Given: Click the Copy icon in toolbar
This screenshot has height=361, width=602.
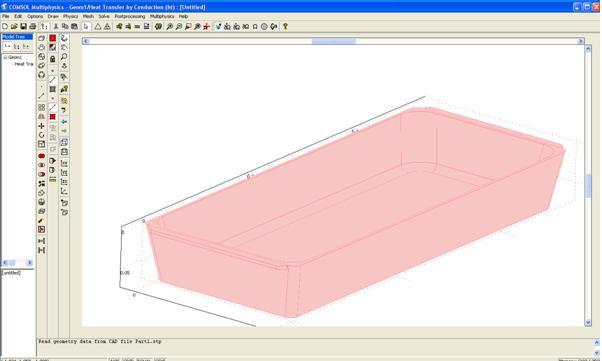Looking at the screenshot, I should pos(65,26).
